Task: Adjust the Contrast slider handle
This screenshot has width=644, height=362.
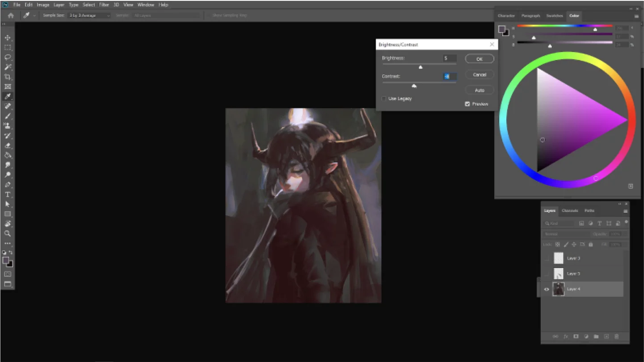Action: (414, 85)
